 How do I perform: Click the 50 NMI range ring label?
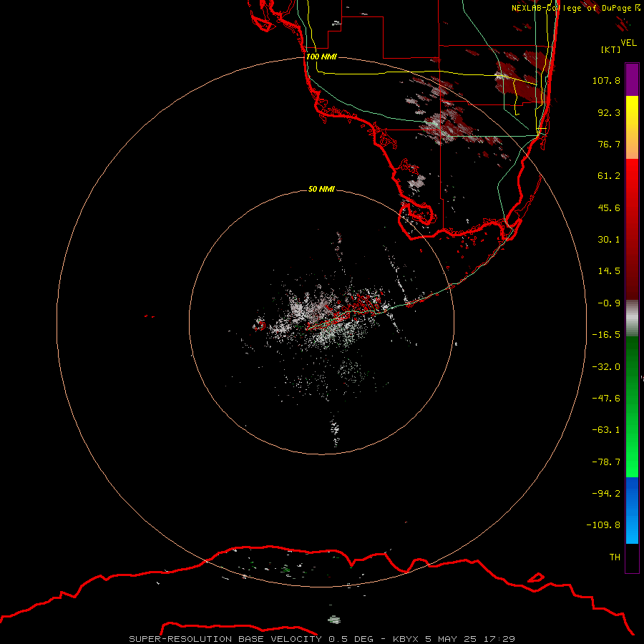tap(321, 189)
